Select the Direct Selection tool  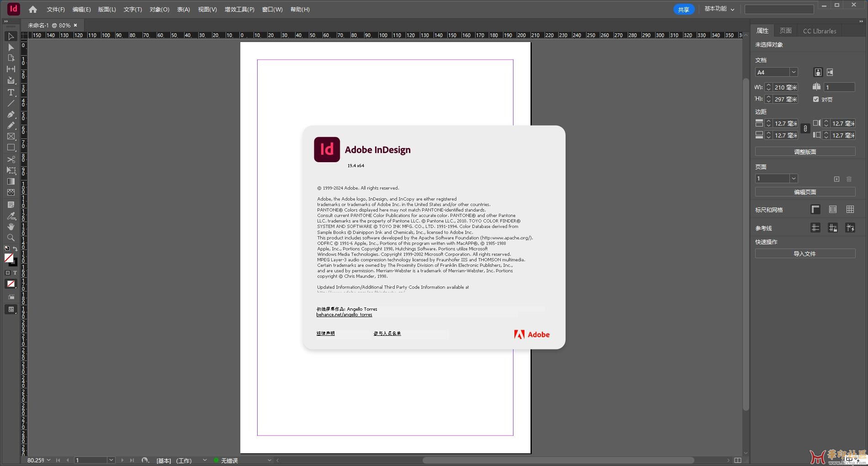coord(11,48)
